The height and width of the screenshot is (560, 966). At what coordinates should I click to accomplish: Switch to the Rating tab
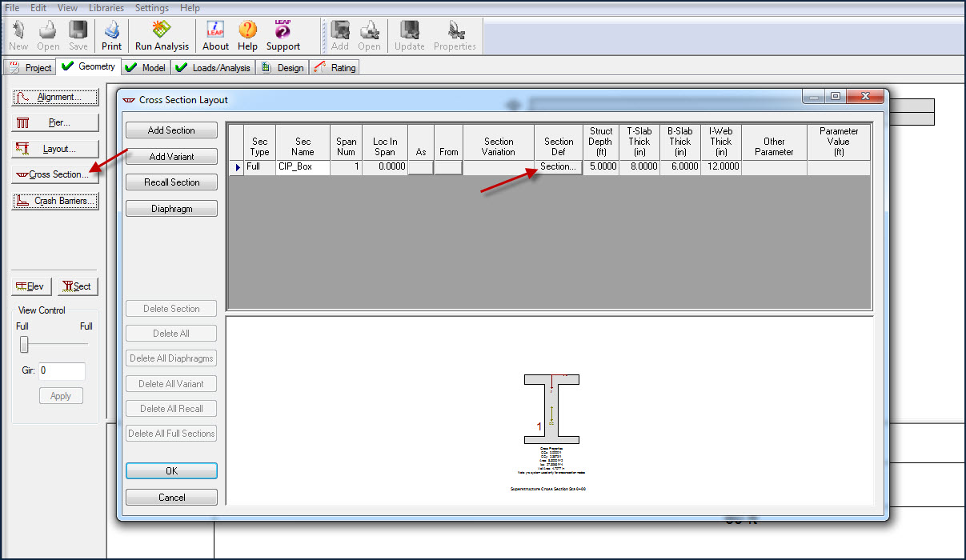[x=335, y=68]
